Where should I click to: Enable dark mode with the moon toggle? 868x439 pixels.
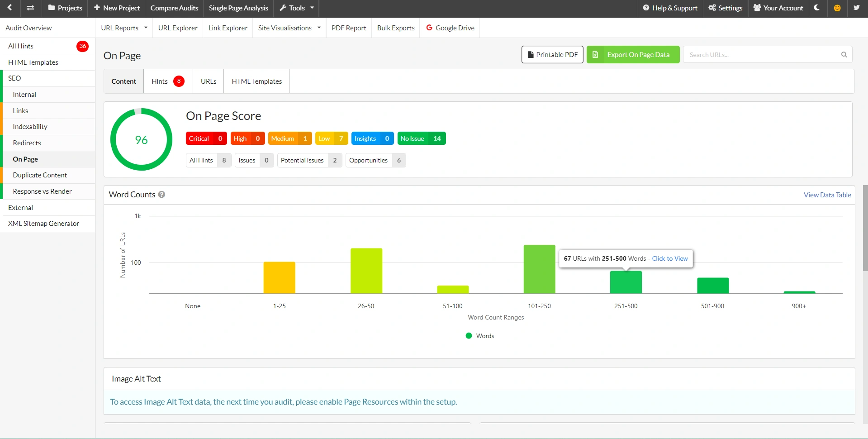[817, 8]
